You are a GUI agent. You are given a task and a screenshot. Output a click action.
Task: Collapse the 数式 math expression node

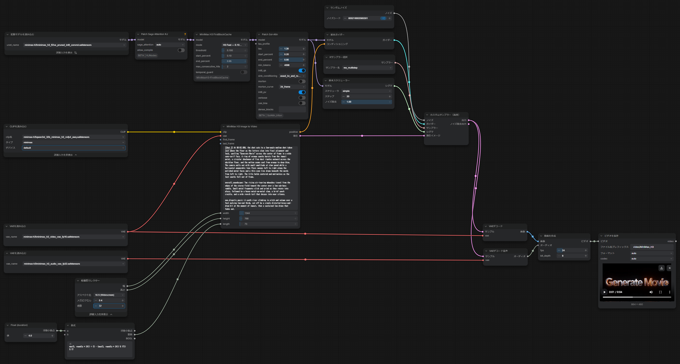[68, 325]
